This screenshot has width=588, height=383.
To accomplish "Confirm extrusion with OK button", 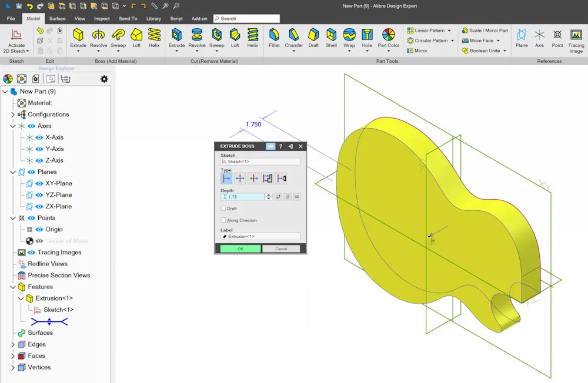I will pyautogui.click(x=240, y=249).
